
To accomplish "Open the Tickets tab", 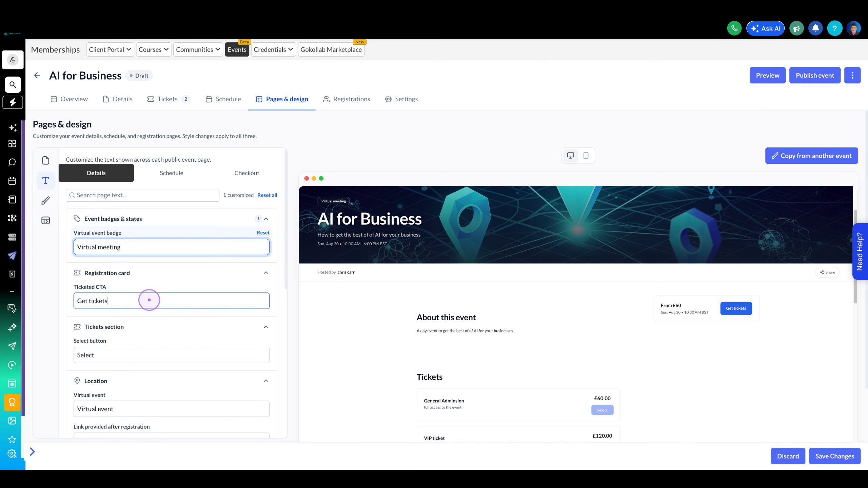I will point(169,99).
